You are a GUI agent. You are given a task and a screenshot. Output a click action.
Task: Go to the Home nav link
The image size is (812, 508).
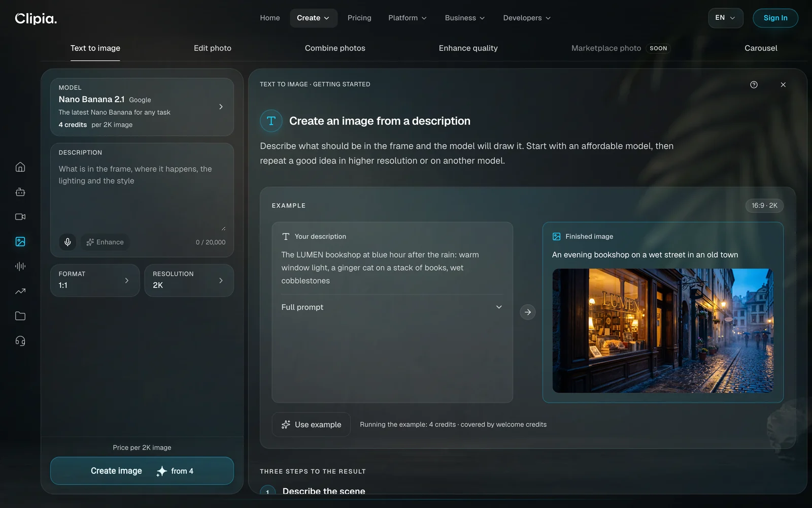(x=270, y=18)
